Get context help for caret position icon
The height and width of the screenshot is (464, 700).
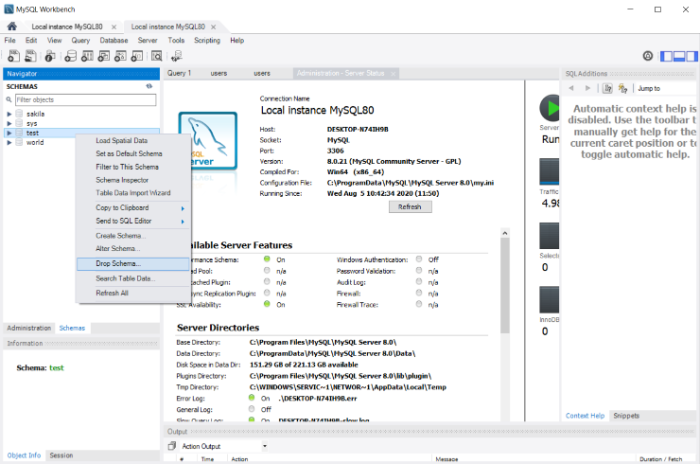click(608, 88)
